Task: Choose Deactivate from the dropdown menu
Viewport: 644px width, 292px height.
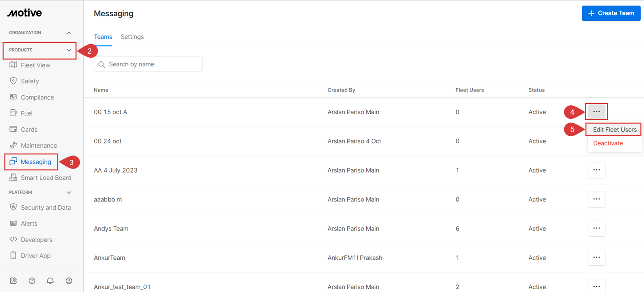Action: 608,143
